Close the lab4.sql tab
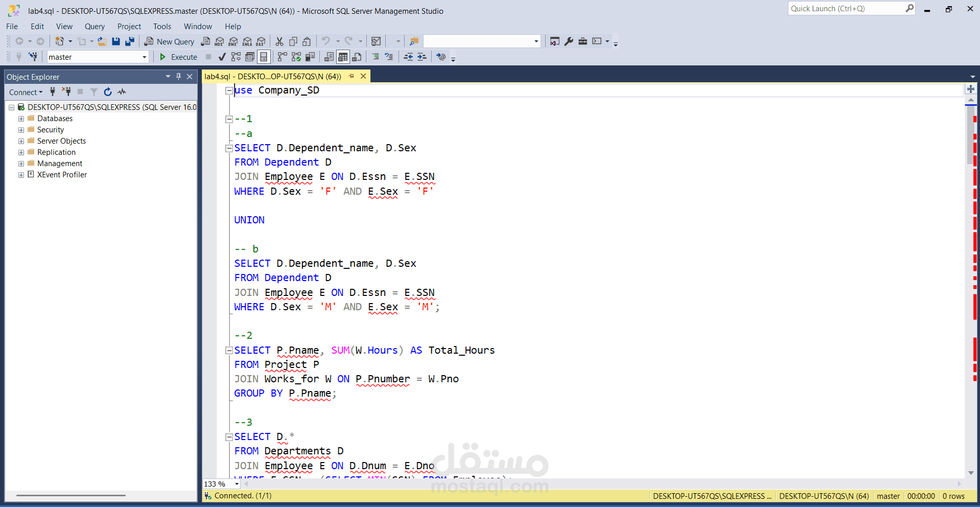Image resolution: width=980 pixels, height=507 pixels. click(363, 76)
